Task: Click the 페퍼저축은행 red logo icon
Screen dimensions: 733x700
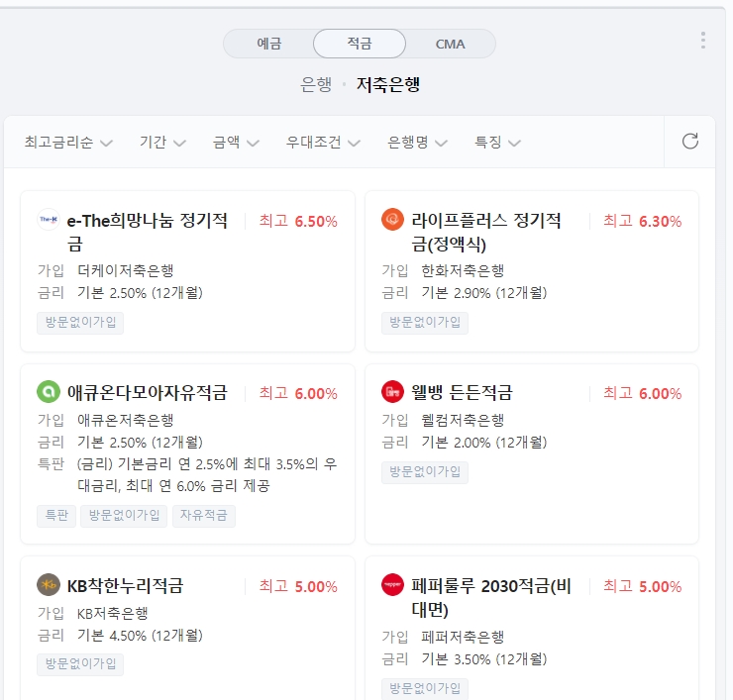Action: point(392,584)
